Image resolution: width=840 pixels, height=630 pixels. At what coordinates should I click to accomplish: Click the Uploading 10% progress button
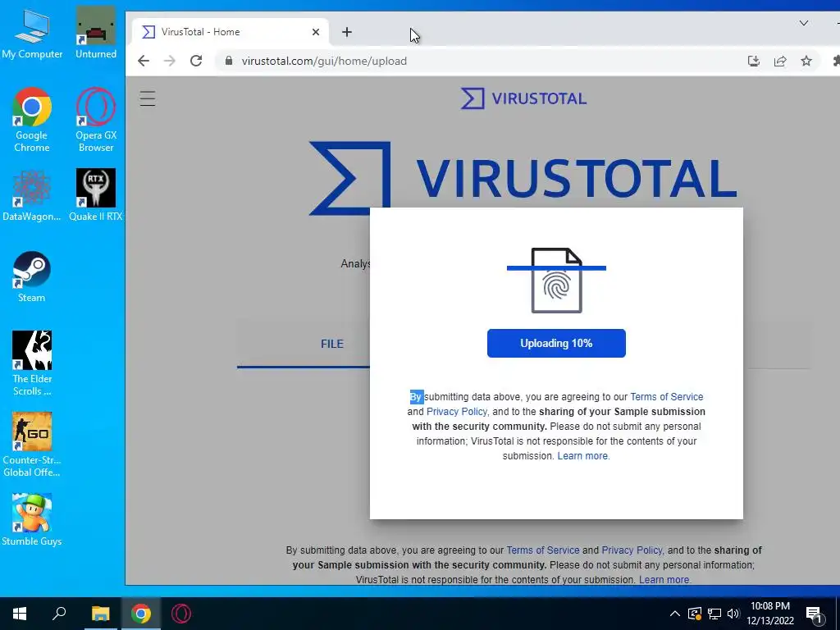coord(556,344)
